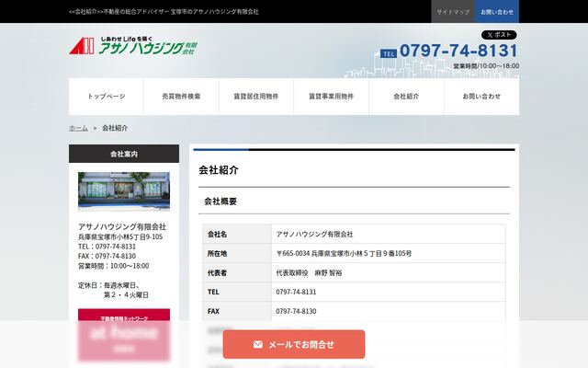Viewport: 588px width, 368px height.
Task: Click the 会社名 table cell
Action: click(237, 234)
